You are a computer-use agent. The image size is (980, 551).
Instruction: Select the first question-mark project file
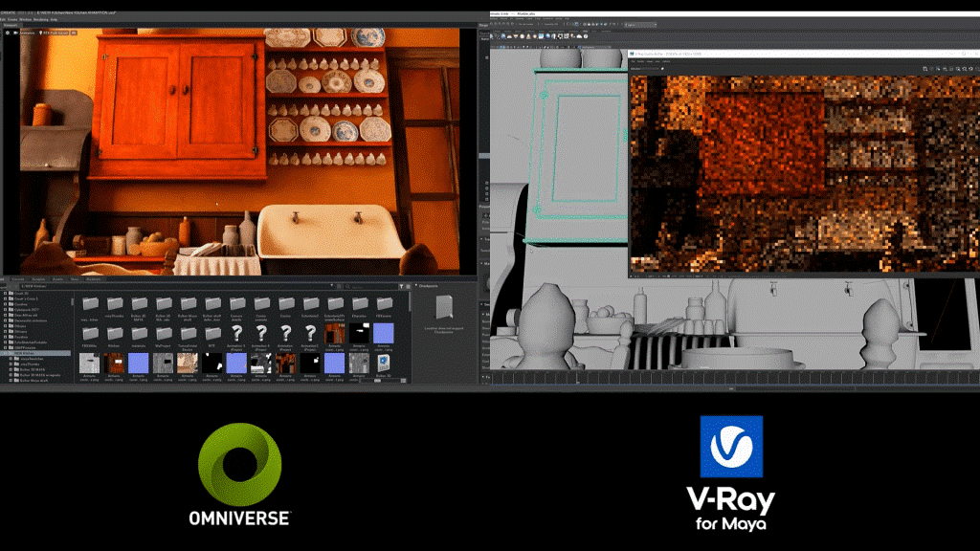237,334
